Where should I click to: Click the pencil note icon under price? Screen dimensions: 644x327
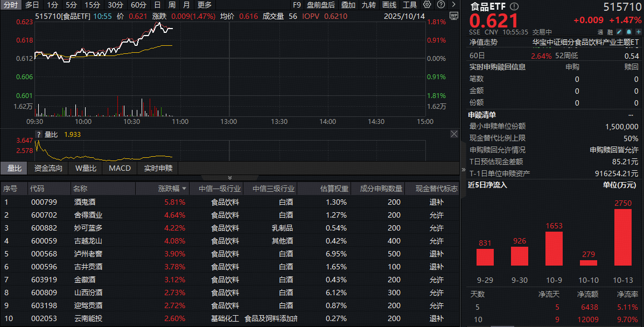tap(619, 32)
